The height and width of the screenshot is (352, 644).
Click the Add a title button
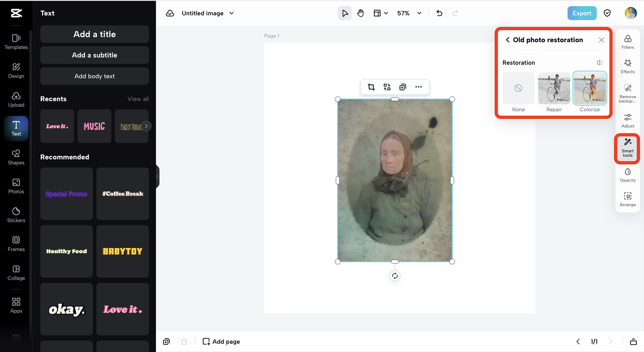pyautogui.click(x=95, y=34)
